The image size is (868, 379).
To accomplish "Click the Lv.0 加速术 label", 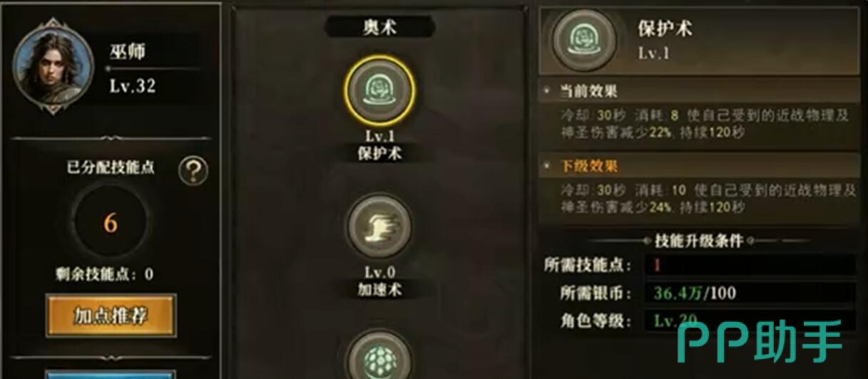I will point(379,281).
